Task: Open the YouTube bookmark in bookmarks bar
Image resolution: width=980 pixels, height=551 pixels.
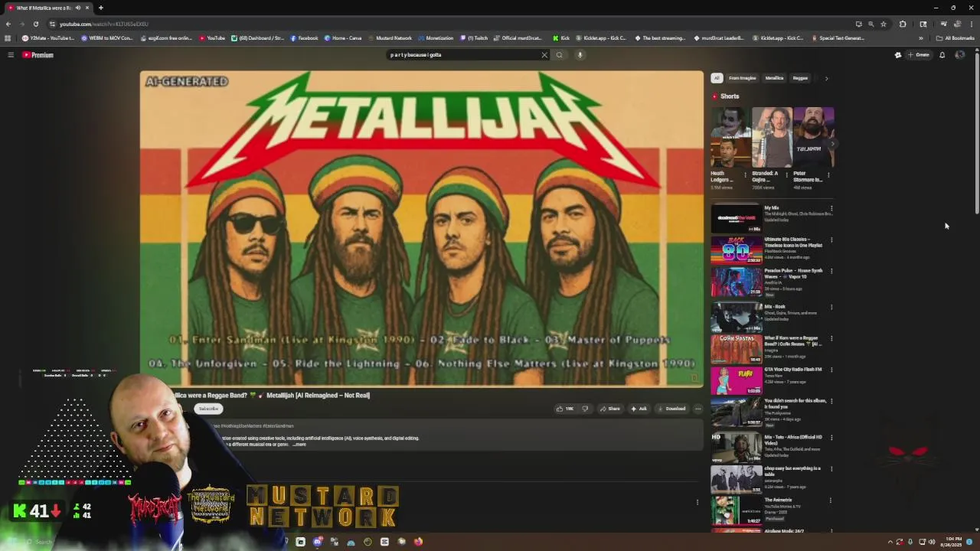Action: (212, 38)
